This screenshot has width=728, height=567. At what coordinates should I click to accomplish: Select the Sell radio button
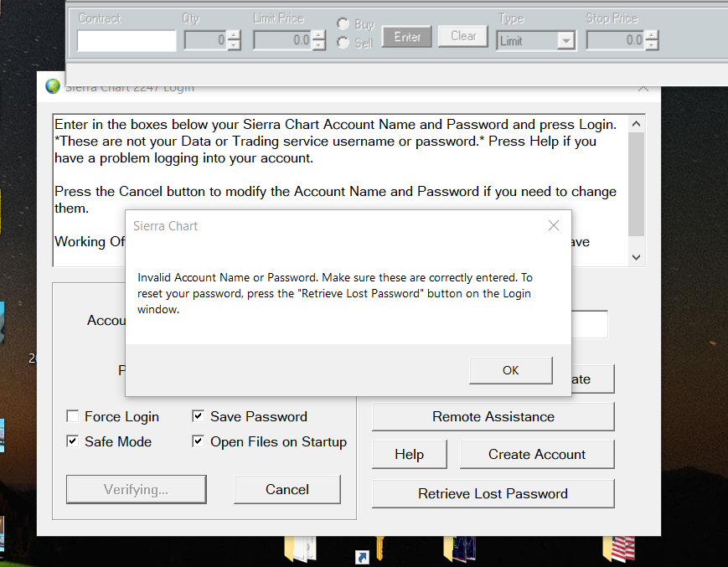(343, 43)
